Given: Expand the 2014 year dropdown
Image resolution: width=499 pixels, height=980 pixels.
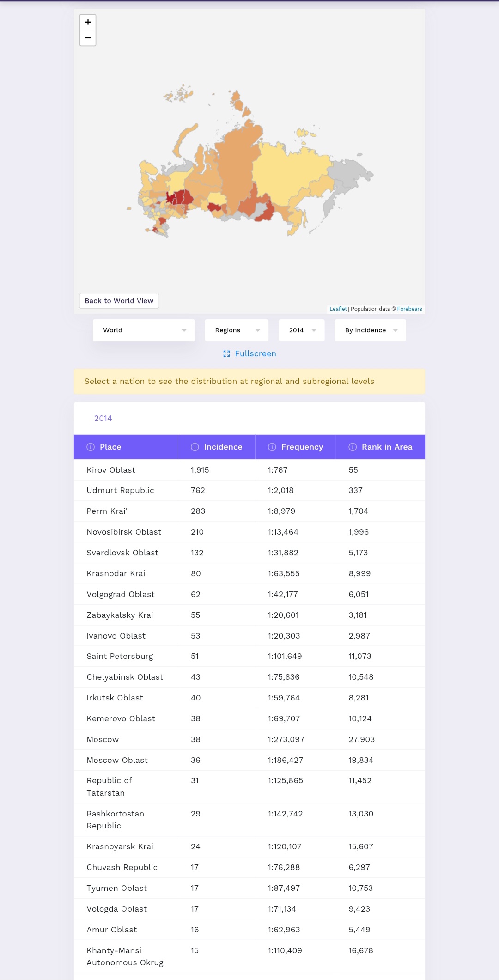Looking at the screenshot, I should pos(302,330).
